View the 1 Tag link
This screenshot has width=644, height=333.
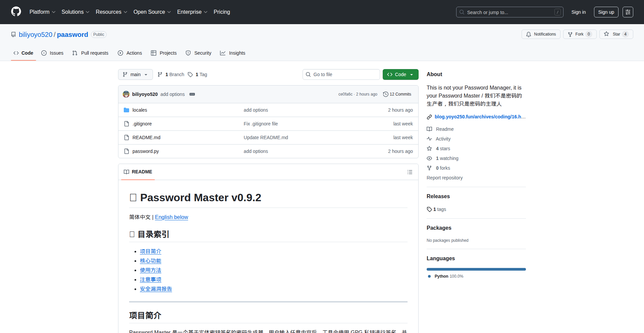(x=198, y=74)
